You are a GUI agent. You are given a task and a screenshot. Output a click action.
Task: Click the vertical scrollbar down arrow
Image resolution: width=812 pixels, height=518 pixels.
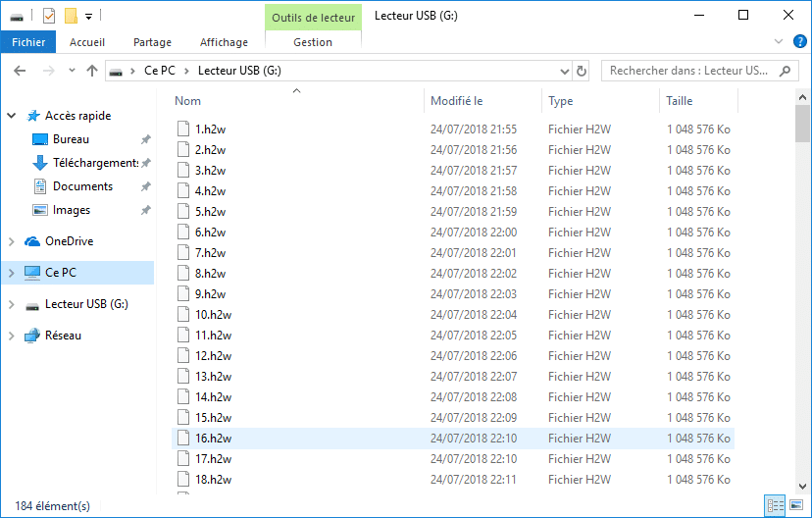pyautogui.click(x=802, y=487)
